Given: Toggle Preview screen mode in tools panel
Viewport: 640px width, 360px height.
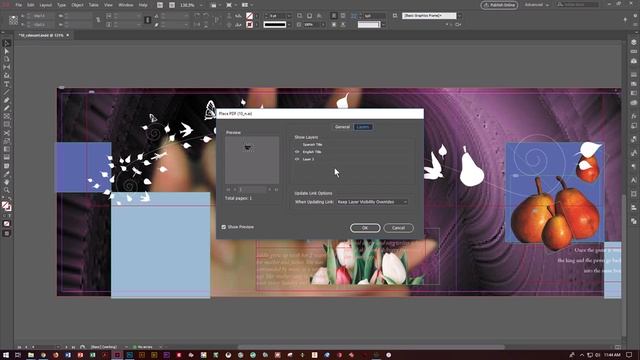Looking at the screenshot, I should pyautogui.click(x=7, y=233).
